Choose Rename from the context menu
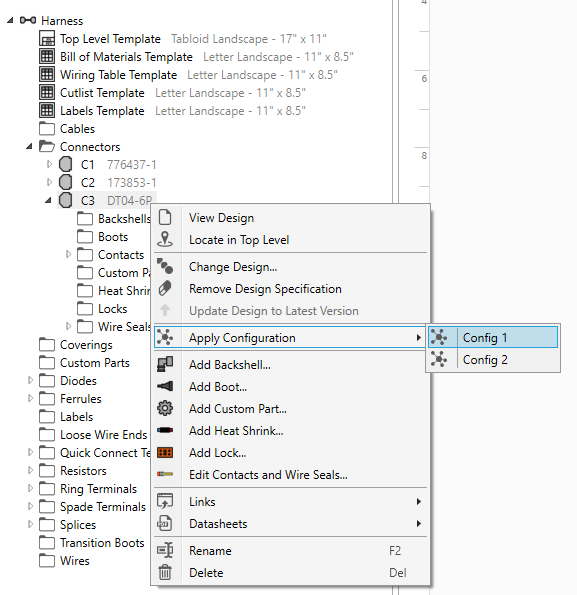Viewport: 577px width, 595px height. (291, 550)
